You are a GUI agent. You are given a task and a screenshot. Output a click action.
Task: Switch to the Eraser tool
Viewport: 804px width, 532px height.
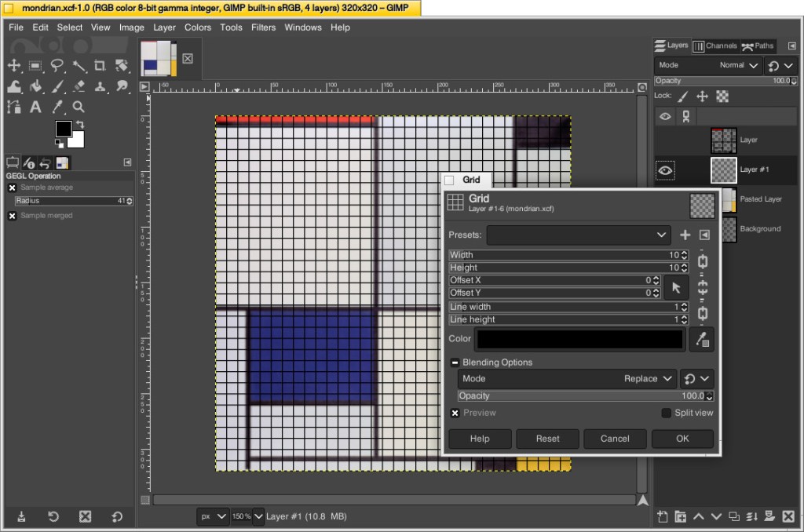[78, 86]
